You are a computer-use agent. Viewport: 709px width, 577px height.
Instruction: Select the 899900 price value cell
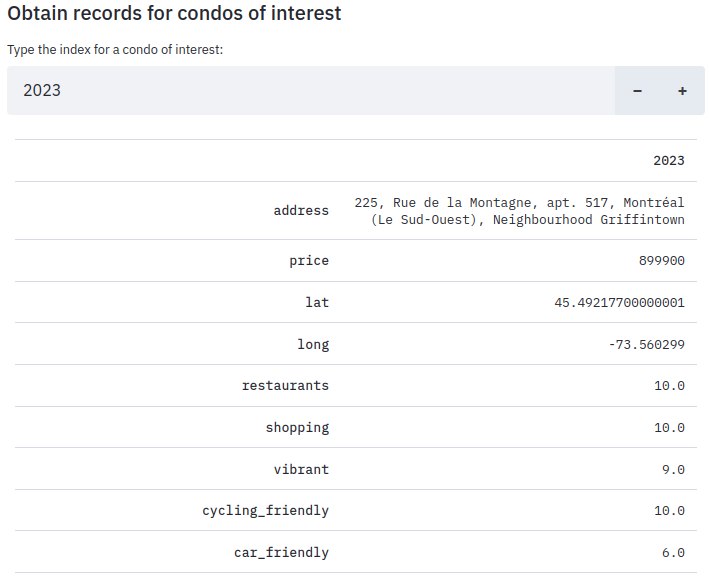pyautogui.click(x=661, y=260)
